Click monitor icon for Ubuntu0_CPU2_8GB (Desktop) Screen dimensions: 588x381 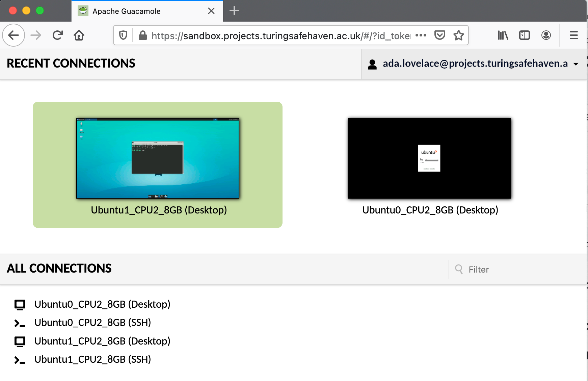tap(20, 305)
